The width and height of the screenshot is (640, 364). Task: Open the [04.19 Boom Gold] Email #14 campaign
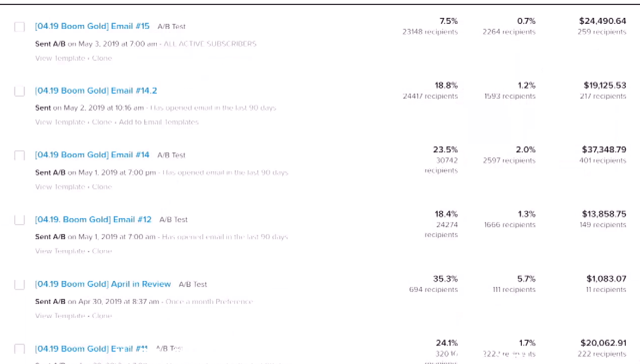[92, 155]
